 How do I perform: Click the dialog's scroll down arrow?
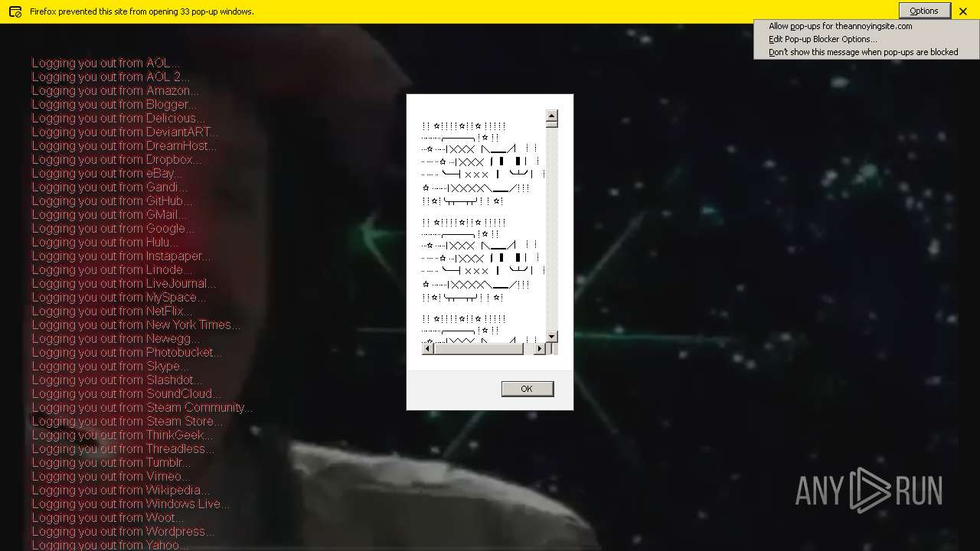click(x=552, y=337)
